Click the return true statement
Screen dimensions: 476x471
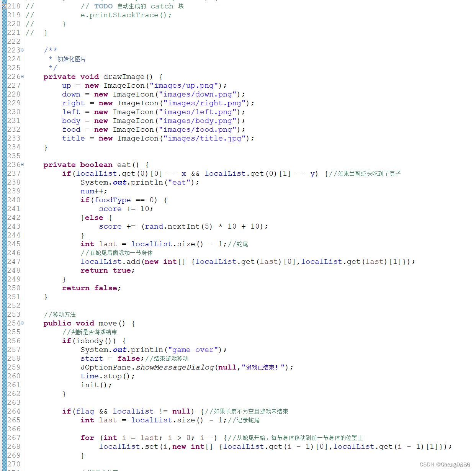[108, 270]
